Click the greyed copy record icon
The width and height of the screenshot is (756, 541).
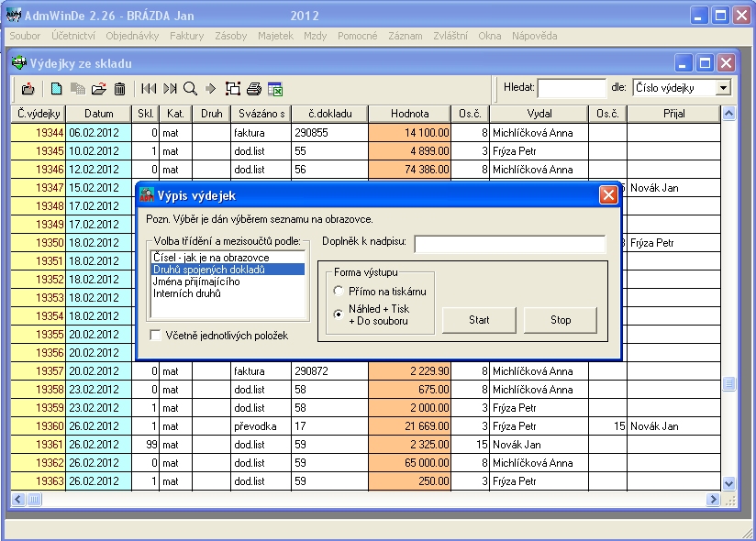(78, 89)
